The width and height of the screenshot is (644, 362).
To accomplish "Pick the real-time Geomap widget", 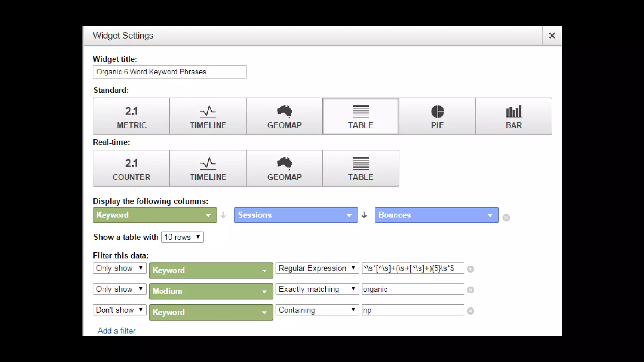I will pos(284,168).
